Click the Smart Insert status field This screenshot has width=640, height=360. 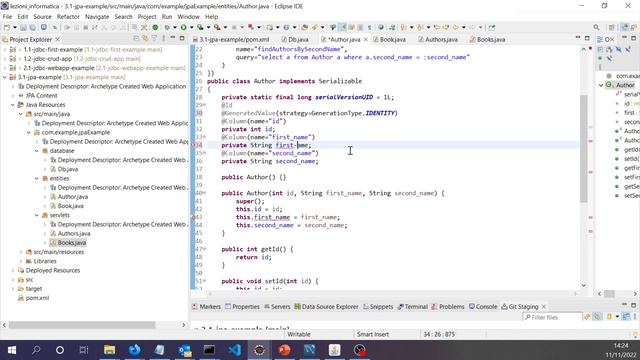[x=373, y=334]
